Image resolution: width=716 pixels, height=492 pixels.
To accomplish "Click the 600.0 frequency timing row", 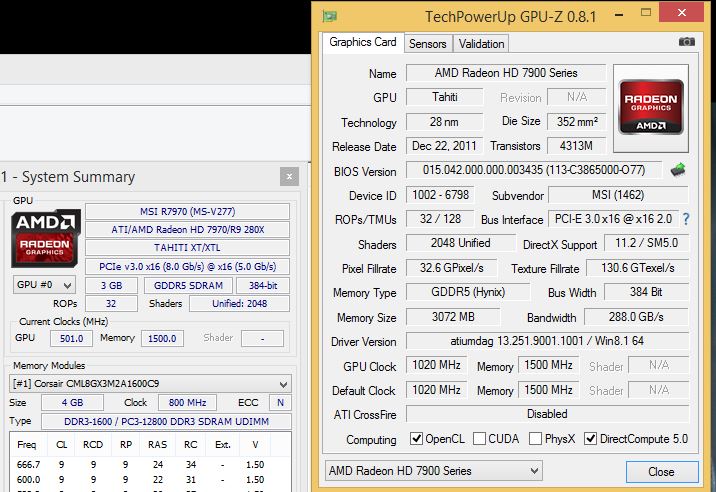I will click(150, 480).
